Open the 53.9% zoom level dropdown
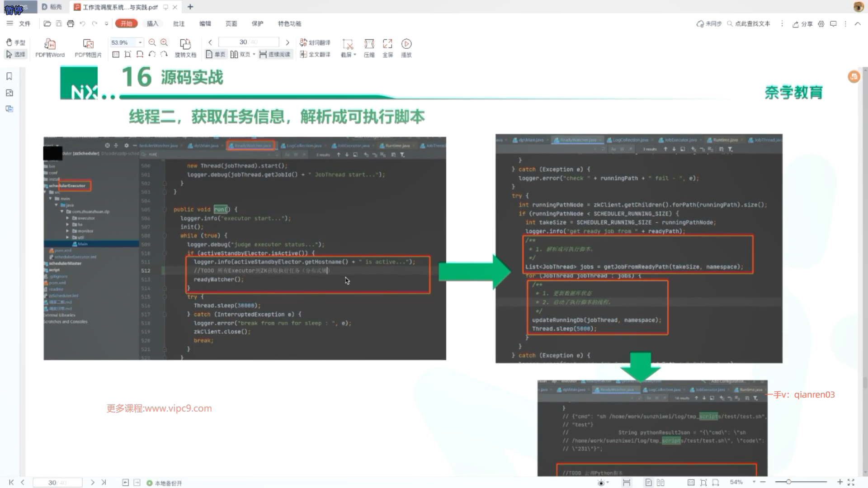The image size is (868, 488). pos(141,42)
